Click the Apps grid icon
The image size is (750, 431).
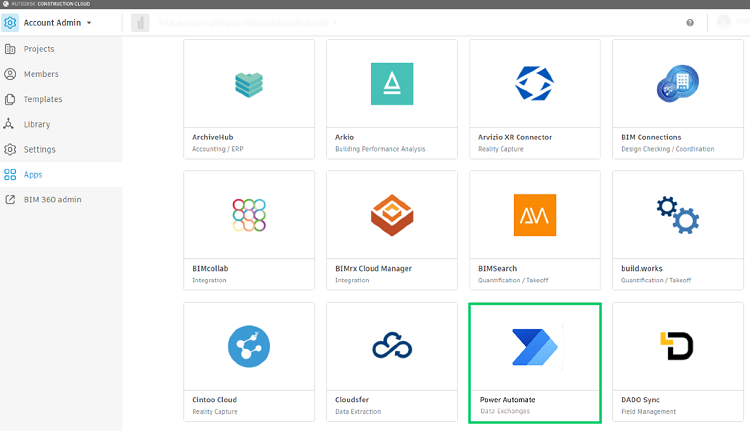(x=10, y=175)
